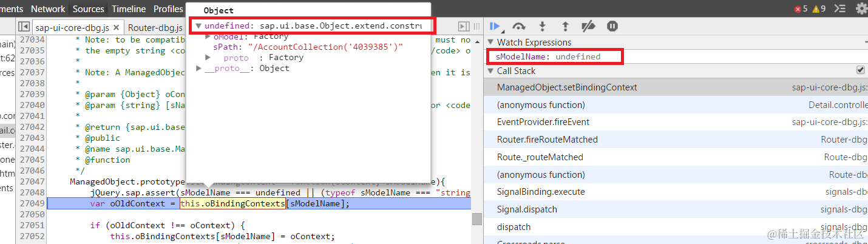
Task: Collapse the Call Stack section
Action: pos(490,71)
